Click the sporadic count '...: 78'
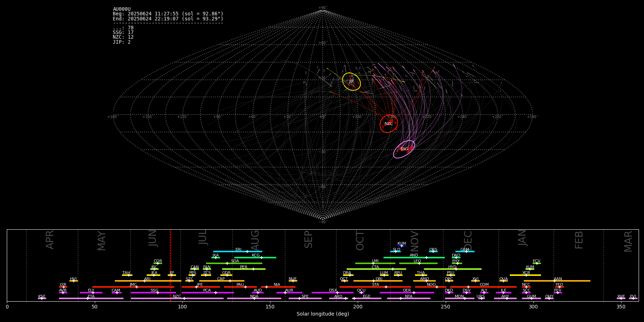Image resolution: width=644 pixels, height=322 pixels. 123,28
